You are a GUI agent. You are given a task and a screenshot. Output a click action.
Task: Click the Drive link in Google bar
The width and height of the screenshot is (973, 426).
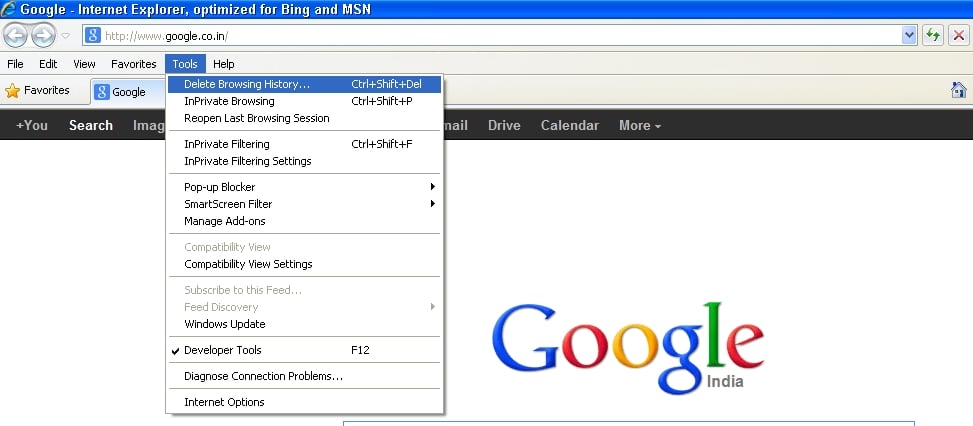[x=504, y=125]
